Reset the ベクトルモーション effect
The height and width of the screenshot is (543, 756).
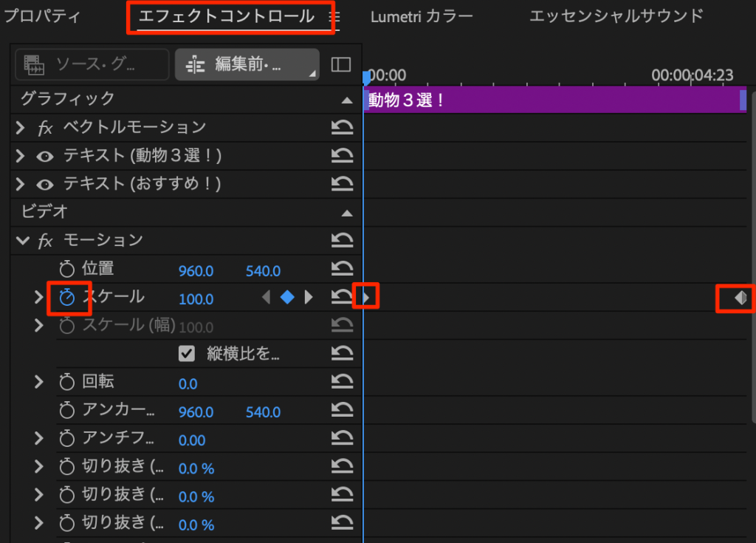[x=341, y=128]
